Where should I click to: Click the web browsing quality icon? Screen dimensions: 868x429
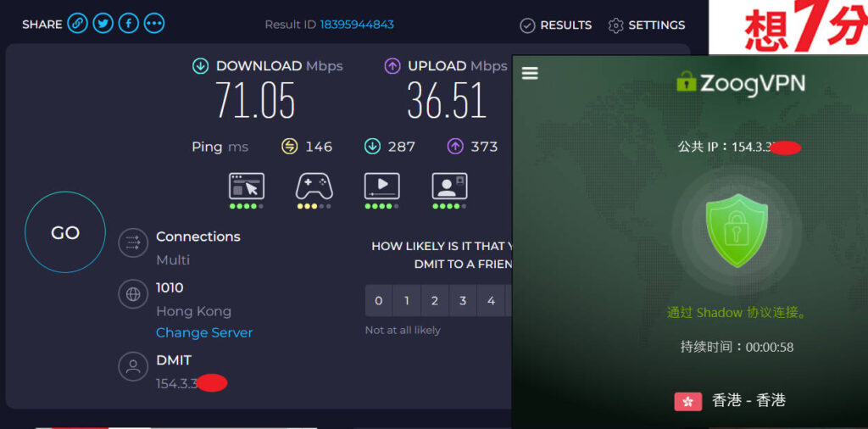(x=247, y=186)
